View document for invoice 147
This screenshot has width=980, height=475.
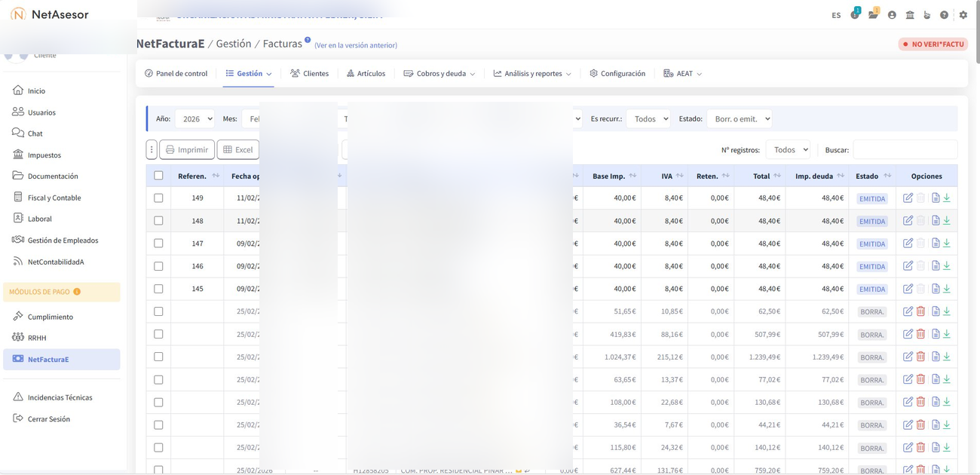click(935, 243)
